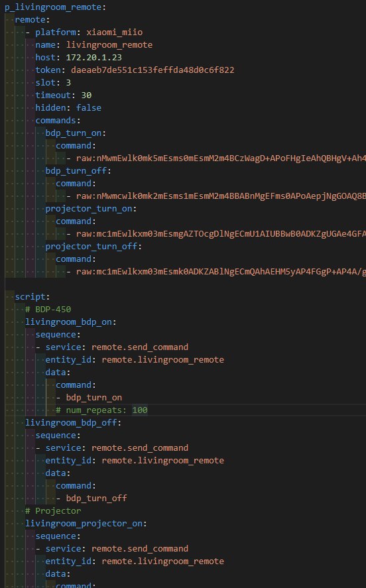Click the name value livingroom_remote

109,45
